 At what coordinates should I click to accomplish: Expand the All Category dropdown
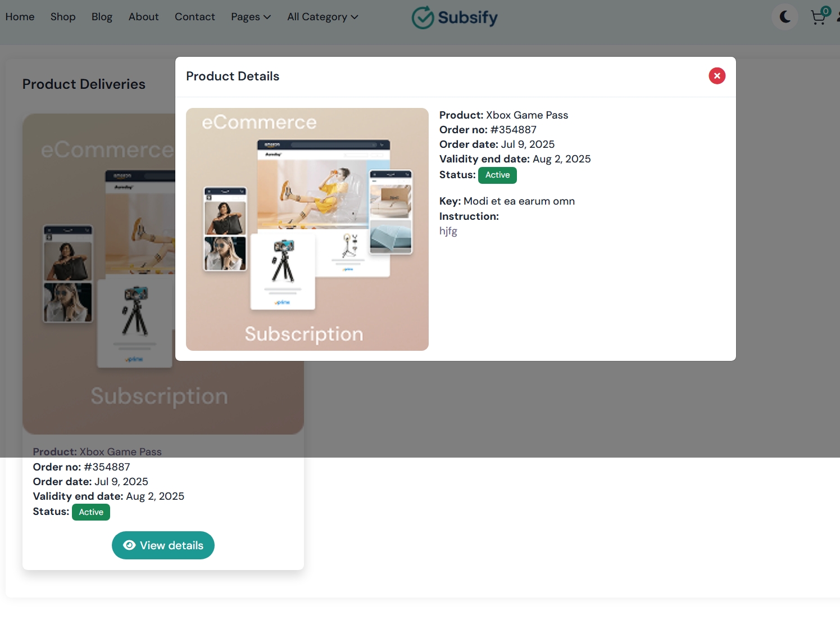323,17
